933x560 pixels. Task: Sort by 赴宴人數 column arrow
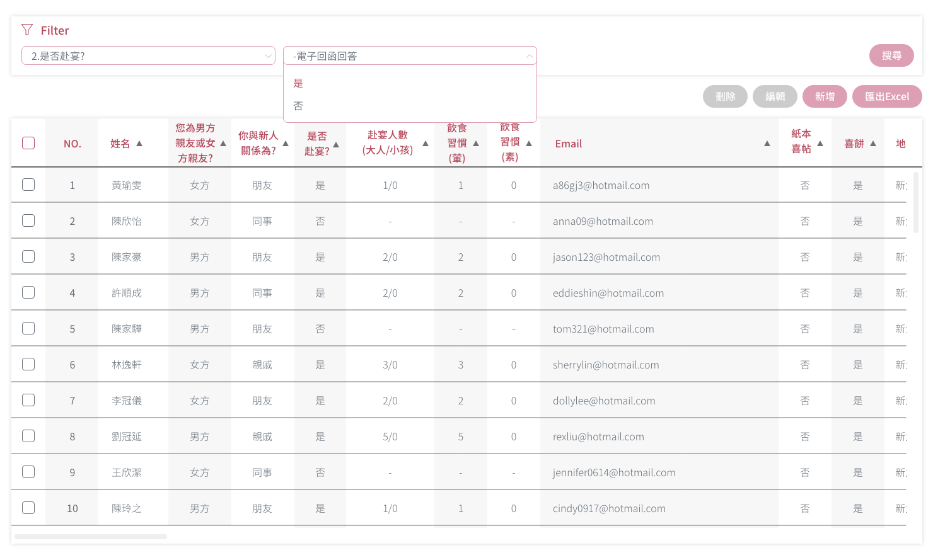coord(426,144)
